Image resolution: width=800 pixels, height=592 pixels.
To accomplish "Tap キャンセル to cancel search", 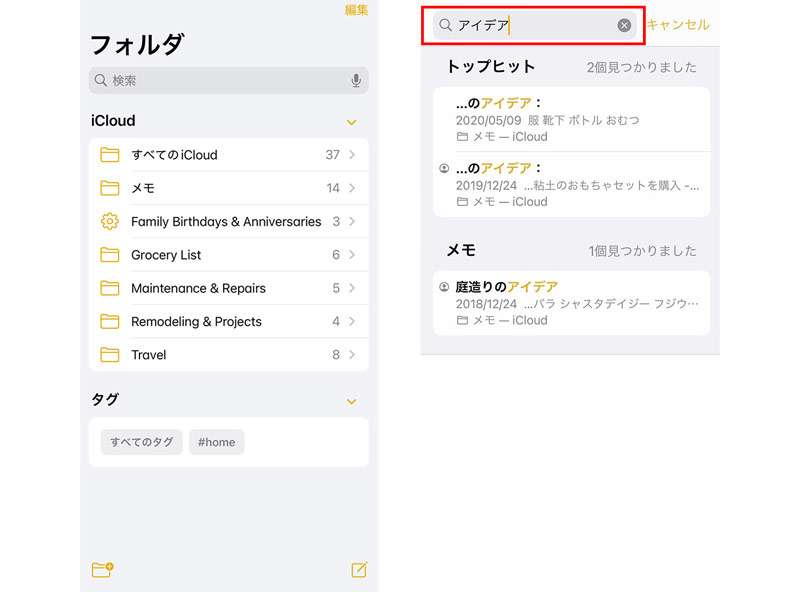I will pos(678,25).
